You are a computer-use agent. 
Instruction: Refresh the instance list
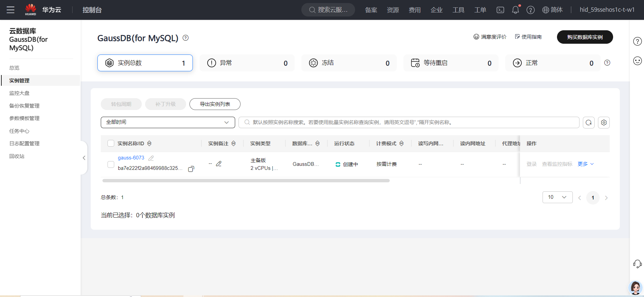tap(589, 122)
